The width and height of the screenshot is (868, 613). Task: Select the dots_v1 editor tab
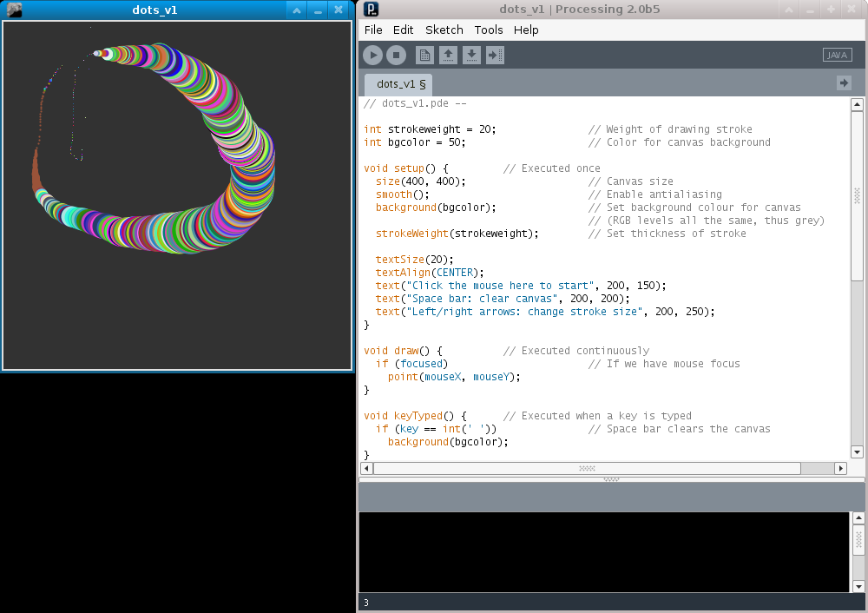400,84
